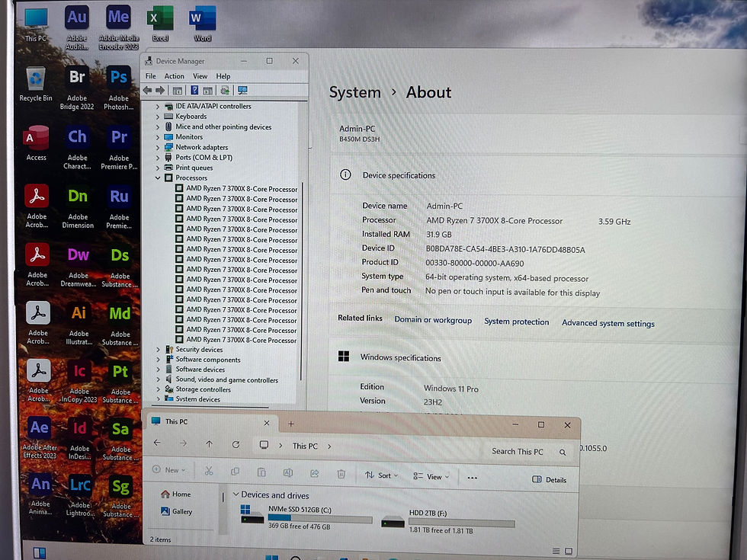Click the Delete trash icon in File Explorer

[x=341, y=474]
